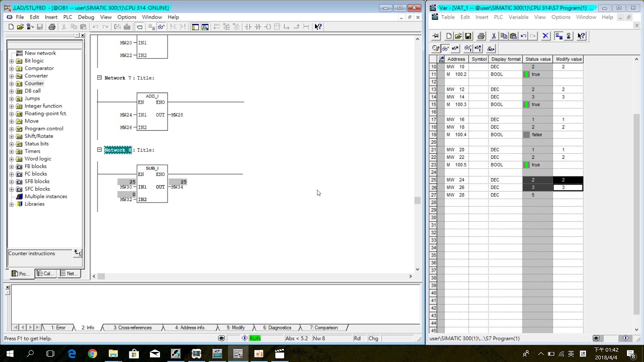The image size is (644, 362).
Task: Click the Print icon in LAD editor toolbar
Action: (52, 27)
